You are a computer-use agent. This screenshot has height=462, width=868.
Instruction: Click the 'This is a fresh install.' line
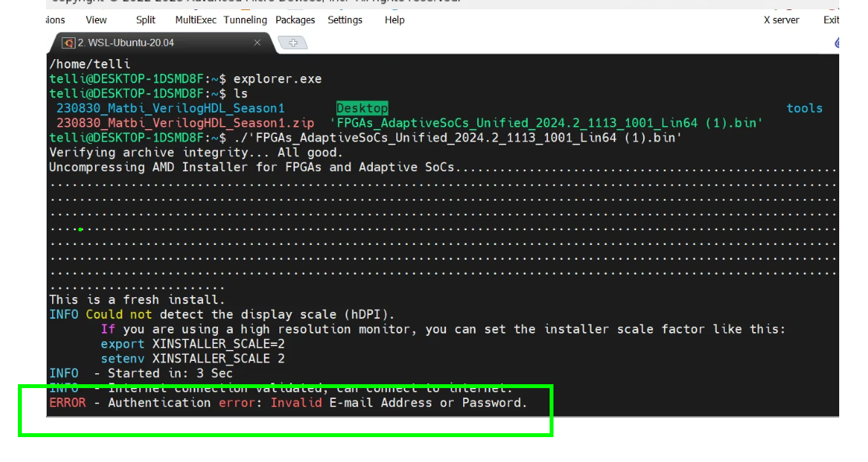[x=137, y=300]
